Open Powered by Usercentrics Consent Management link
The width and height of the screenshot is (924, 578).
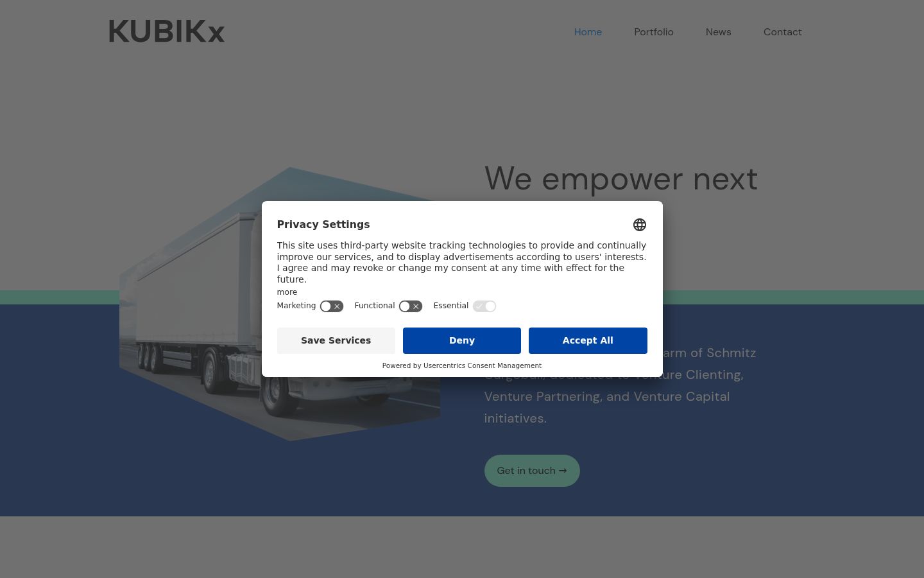(x=462, y=365)
